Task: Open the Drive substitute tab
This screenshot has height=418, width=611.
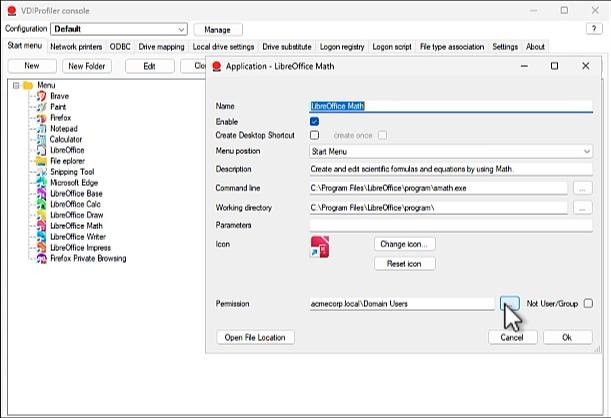Action: (287, 47)
